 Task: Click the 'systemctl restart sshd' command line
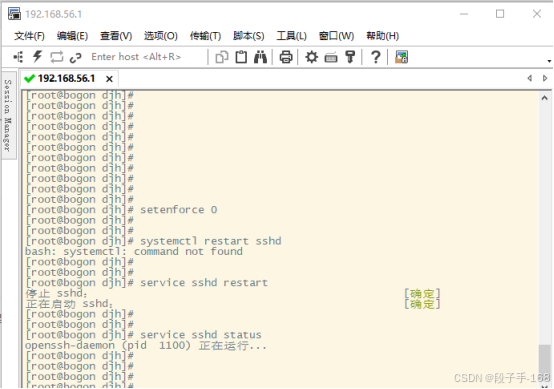coord(153,241)
